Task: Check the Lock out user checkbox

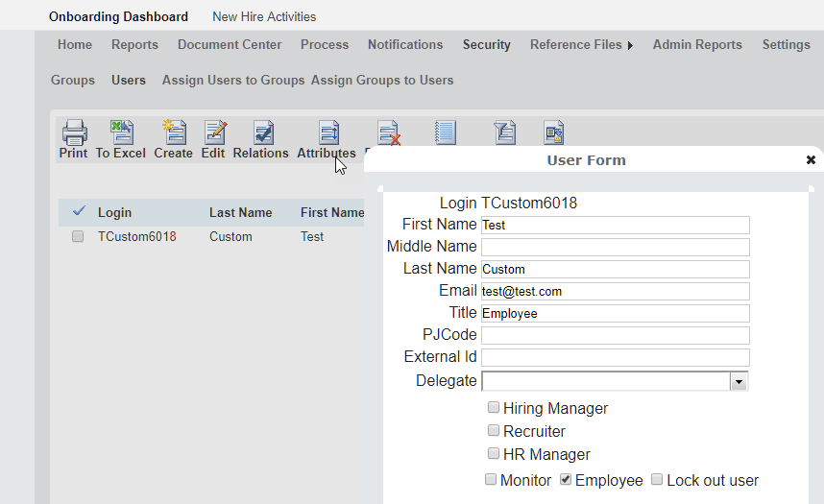Action: pyautogui.click(x=657, y=479)
